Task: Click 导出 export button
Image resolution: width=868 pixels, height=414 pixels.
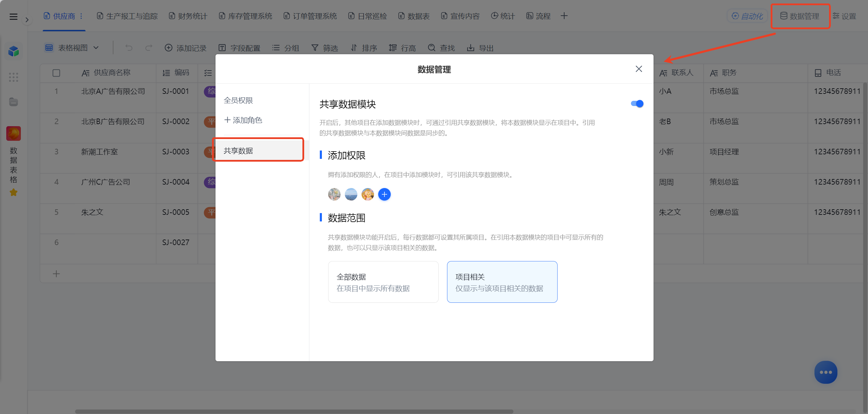Action: (x=480, y=48)
